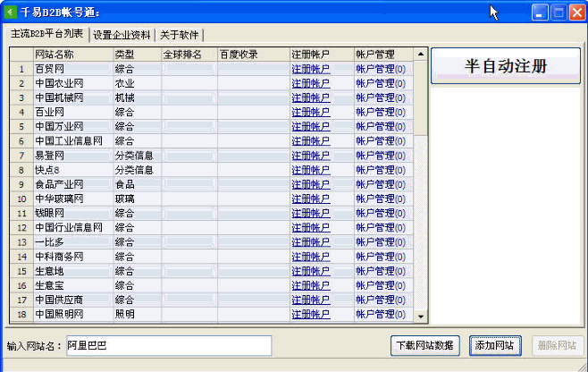Image resolution: width=588 pixels, height=372 pixels.
Task: Click the table scrollbar down arrow
Action: pos(421,316)
